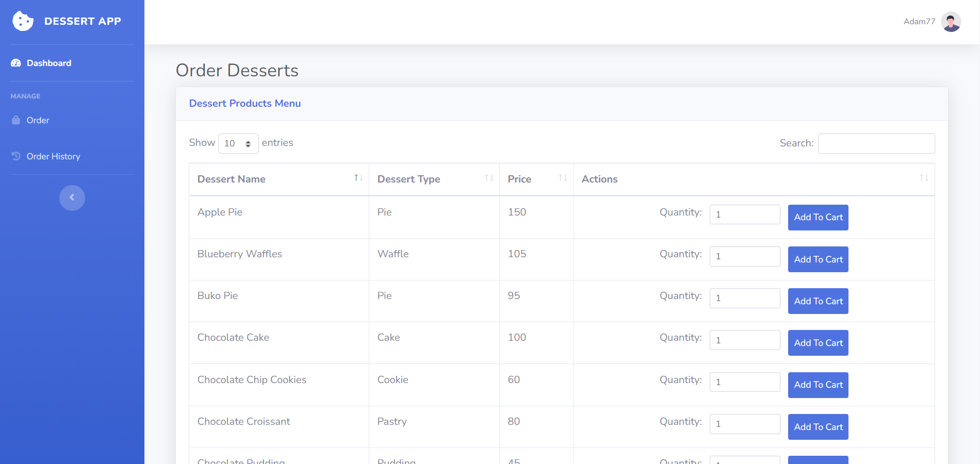Screen dimensions: 980x464
Task: Click the shopping bag icon beside Order
Action: point(16,120)
